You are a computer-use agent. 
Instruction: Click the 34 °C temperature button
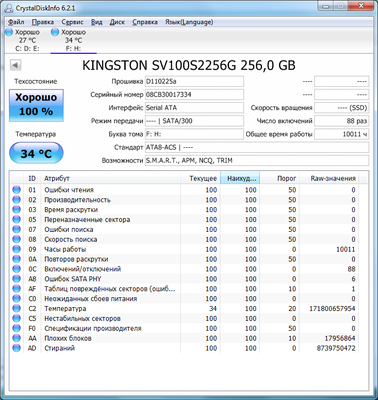click(36, 153)
